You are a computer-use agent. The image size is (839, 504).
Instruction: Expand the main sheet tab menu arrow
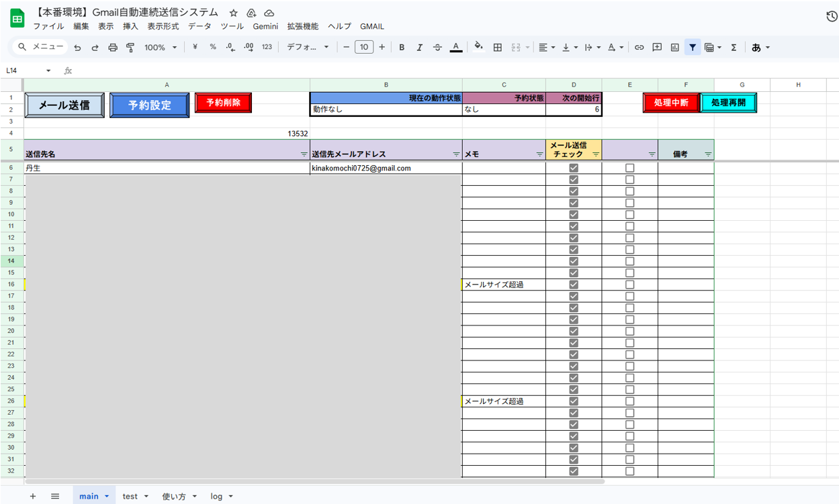tap(107, 497)
